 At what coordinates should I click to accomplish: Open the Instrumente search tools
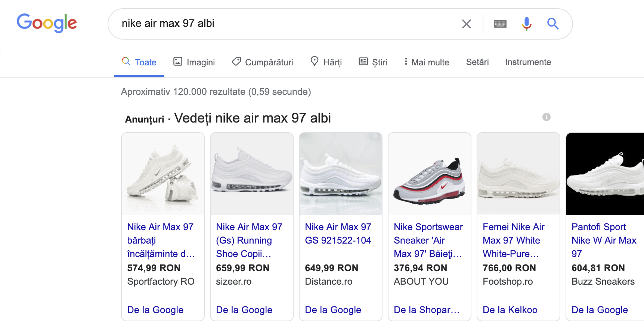(x=528, y=62)
